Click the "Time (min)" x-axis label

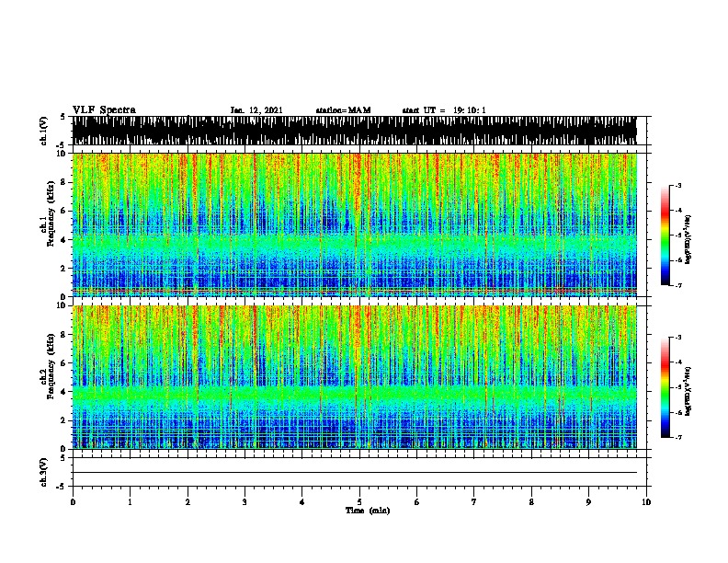click(x=368, y=511)
